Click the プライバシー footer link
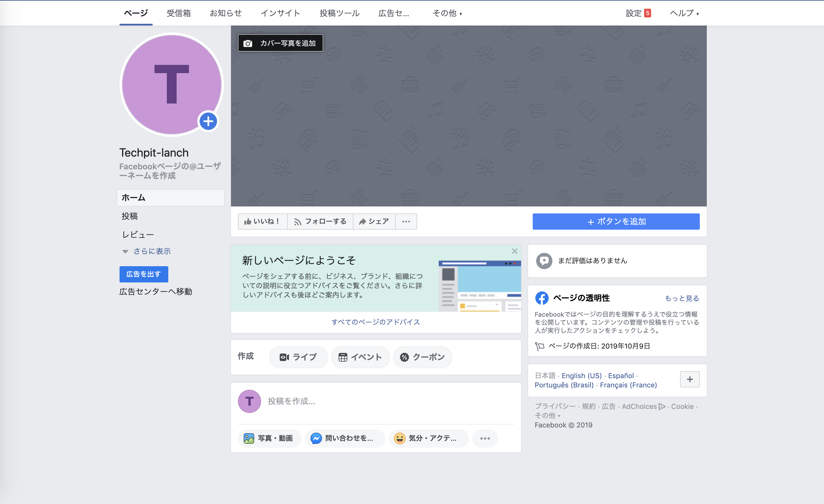Screen dimensions: 824x504 tap(555, 406)
